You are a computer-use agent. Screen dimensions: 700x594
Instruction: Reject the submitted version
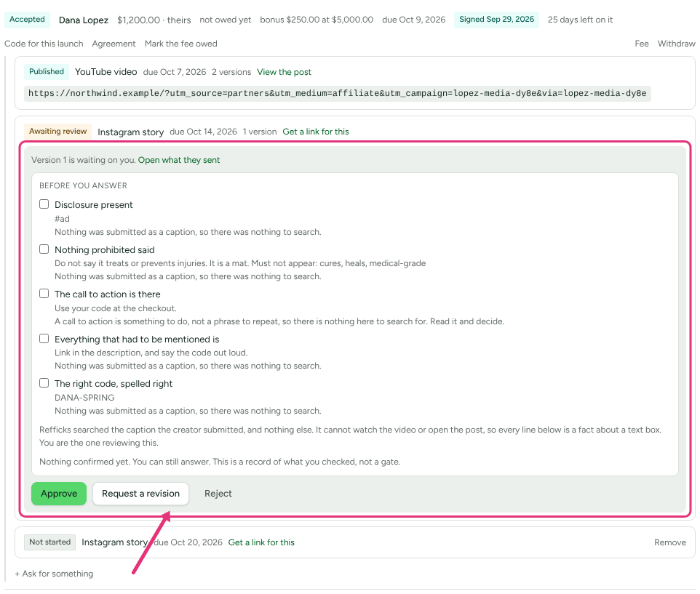pos(218,494)
